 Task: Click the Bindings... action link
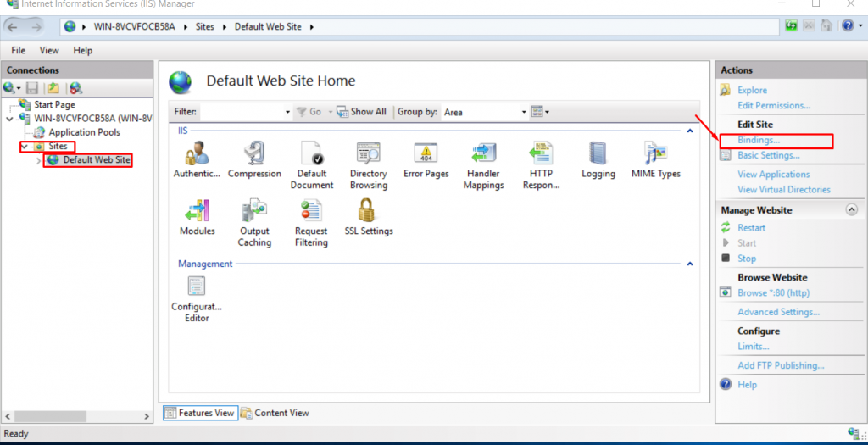(x=759, y=141)
